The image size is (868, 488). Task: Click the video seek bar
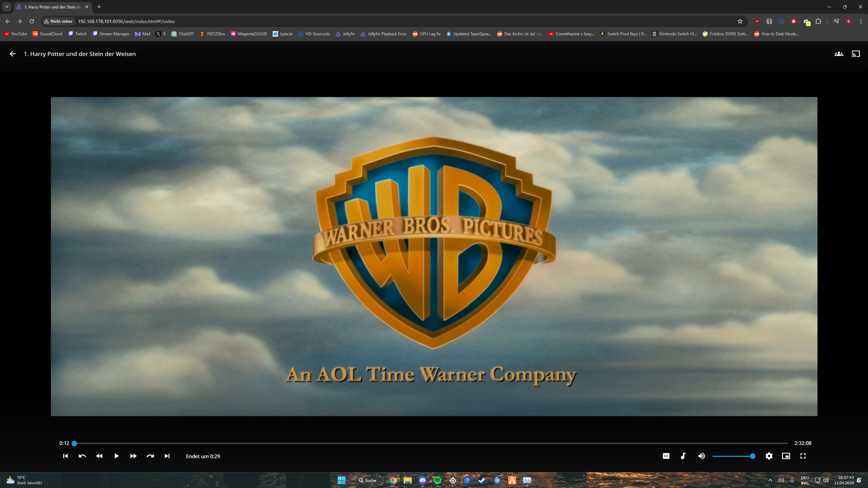pos(431,443)
